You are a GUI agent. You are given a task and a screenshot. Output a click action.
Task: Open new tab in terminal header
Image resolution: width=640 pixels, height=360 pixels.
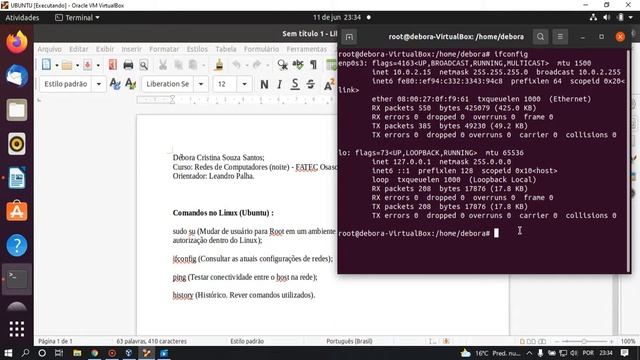point(349,37)
